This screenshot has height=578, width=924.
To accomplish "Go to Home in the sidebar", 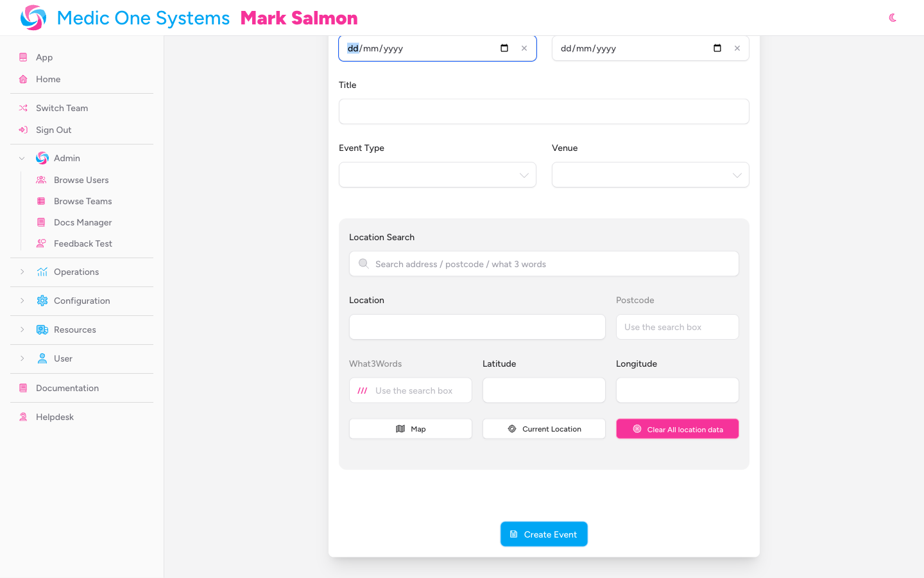I will tap(48, 79).
